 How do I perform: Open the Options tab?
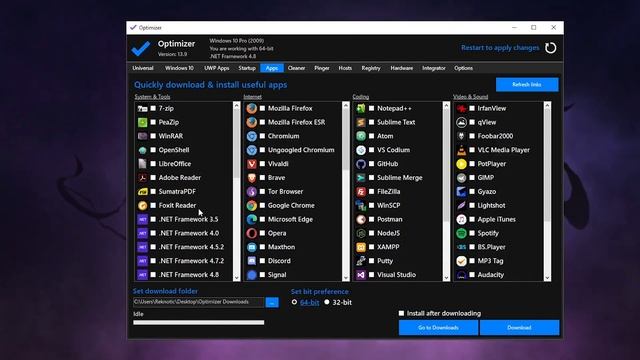click(463, 68)
